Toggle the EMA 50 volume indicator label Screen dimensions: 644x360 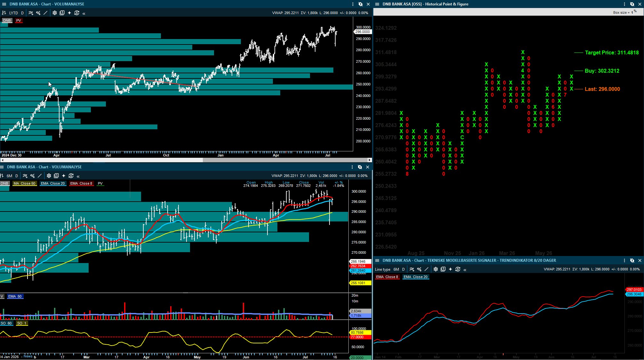pyautogui.click(x=15, y=296)
